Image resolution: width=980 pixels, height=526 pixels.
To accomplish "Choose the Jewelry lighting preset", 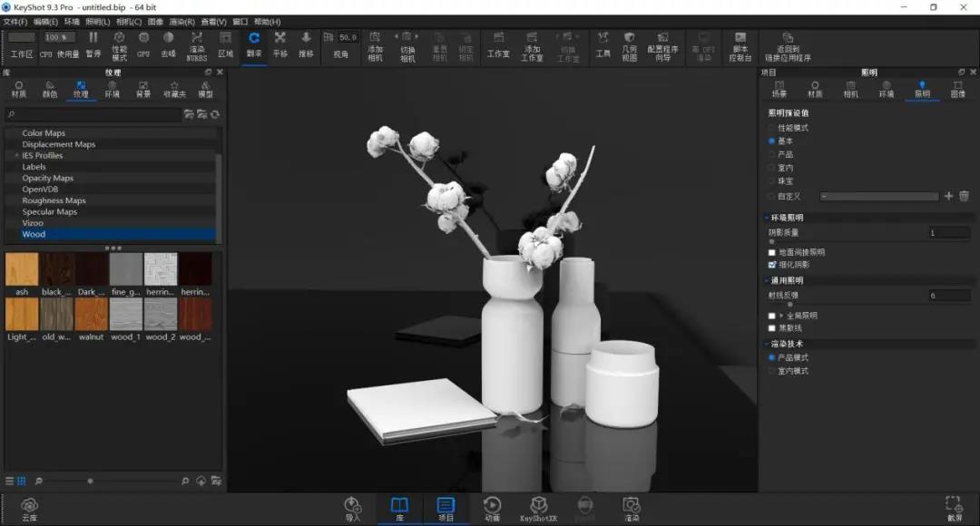I will tap(772, 181).
